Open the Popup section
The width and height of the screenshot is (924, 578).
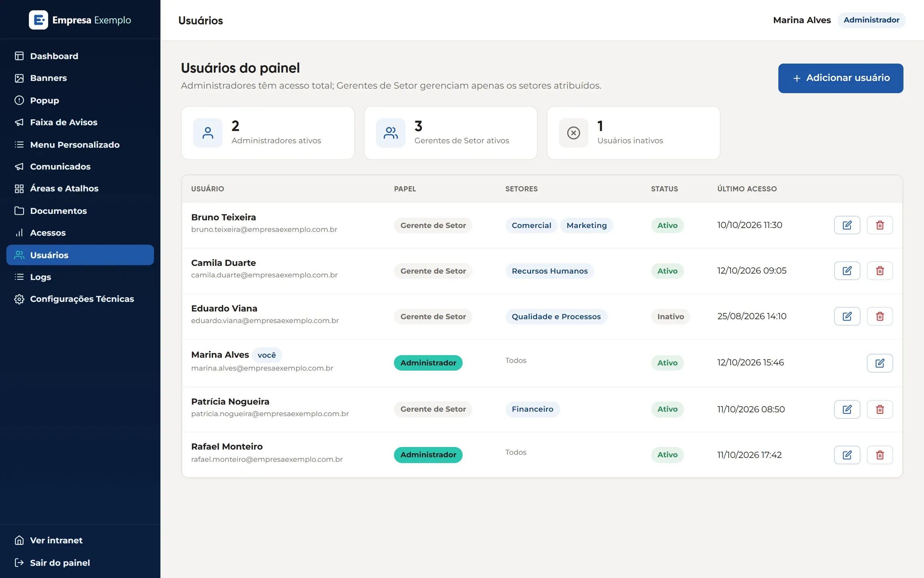(x=80, y=100)
